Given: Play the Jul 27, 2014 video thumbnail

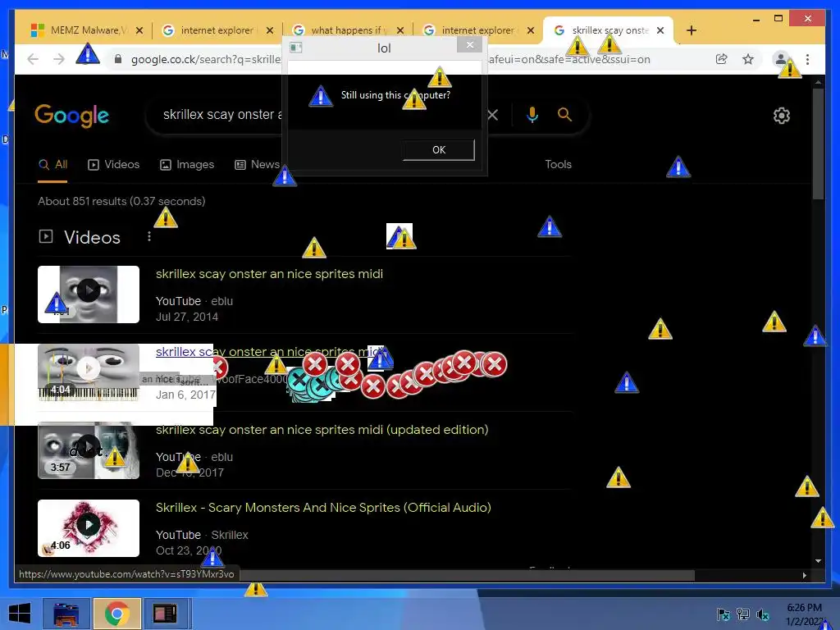Looking at the screenshot, I should point(89,294).
